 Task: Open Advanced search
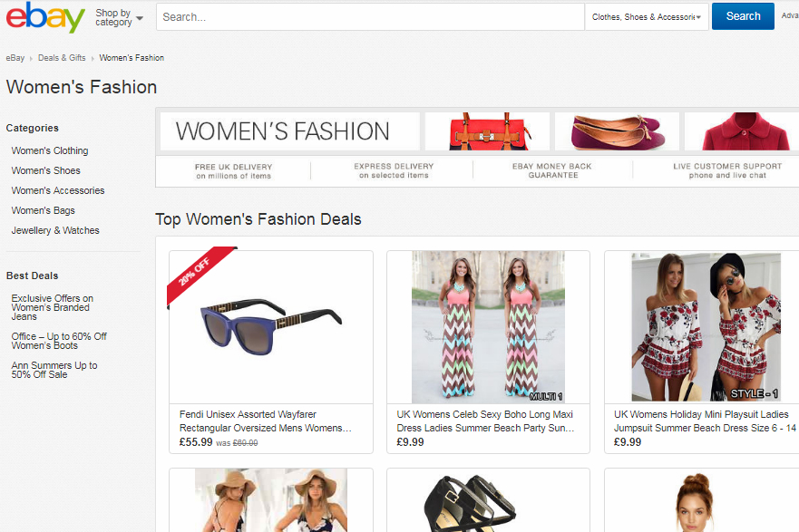791,15
